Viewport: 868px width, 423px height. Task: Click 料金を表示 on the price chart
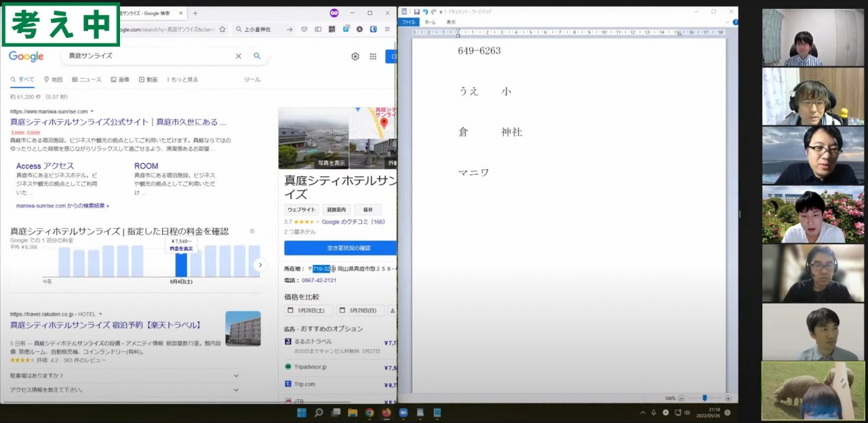[x=181, y=249]
